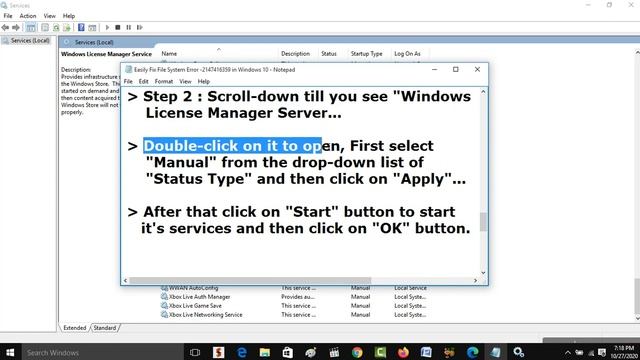This screenshot has height=360, width=640.
Task: Open old Edge browser from taskbar
Action: (x=242, y=352)
